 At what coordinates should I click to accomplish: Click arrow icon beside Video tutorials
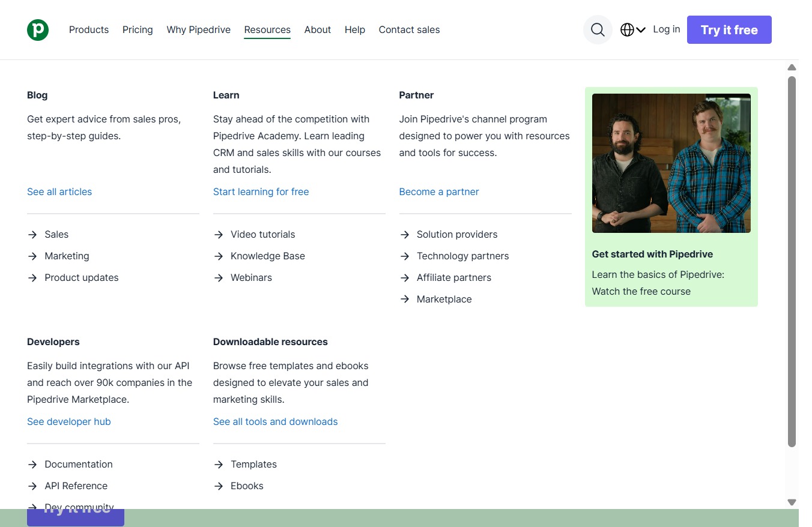click(x=219, y=235)
